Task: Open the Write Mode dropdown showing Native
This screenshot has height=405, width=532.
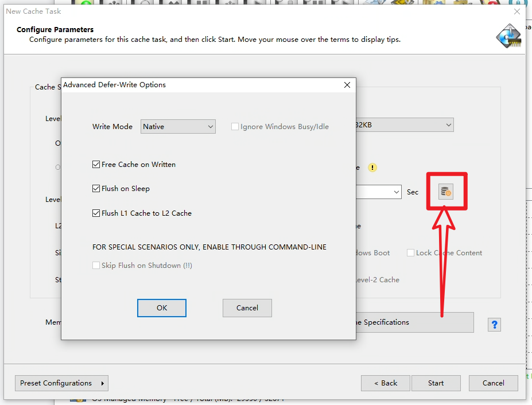Action: pyautogui.click(x=178, y=127)
